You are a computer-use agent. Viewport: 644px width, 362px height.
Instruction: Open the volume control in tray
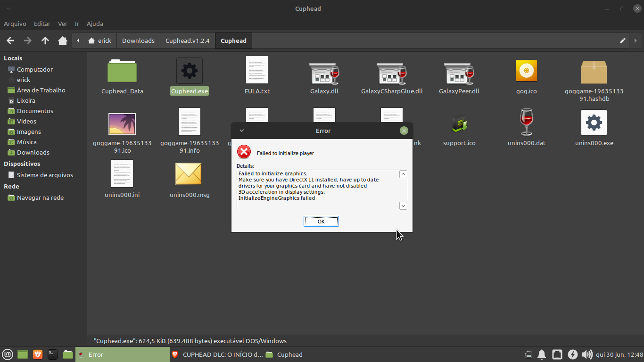[x=587, y=354]
